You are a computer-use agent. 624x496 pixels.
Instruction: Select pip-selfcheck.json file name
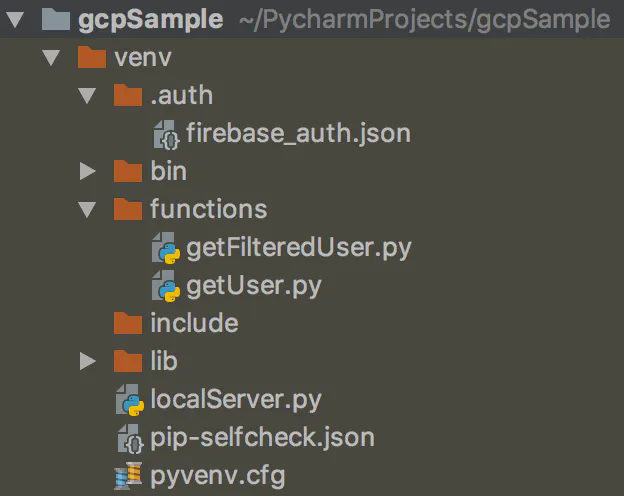click(262, 438)
